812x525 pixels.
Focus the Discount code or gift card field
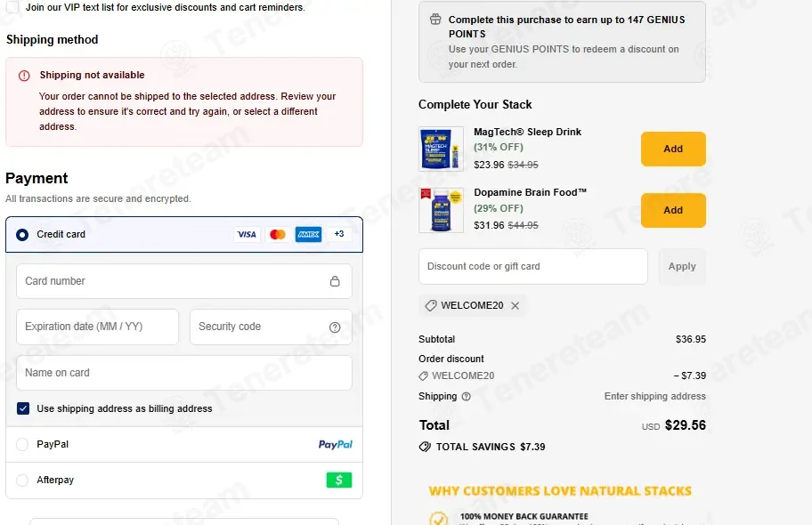(x=532, y=266)
